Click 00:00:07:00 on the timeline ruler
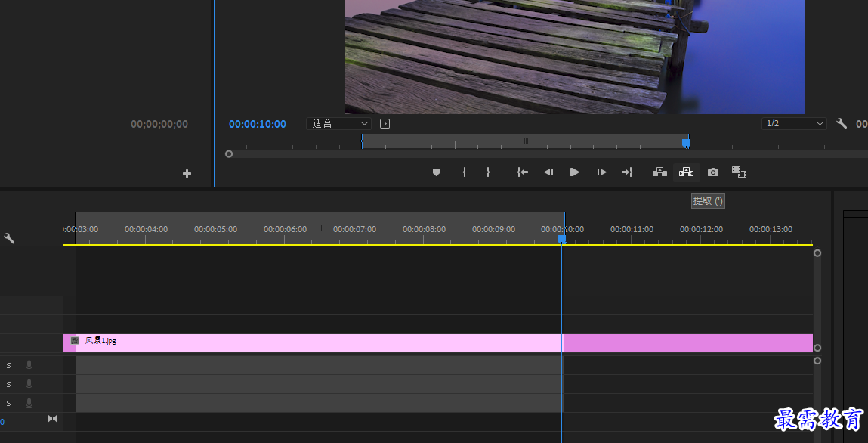 click(x=355, y=229)
